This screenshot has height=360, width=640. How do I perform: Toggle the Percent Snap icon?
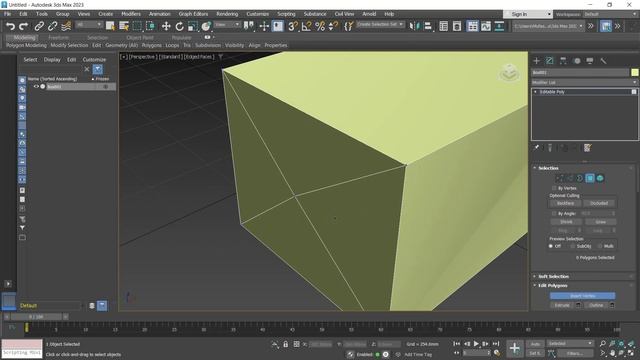click(320, 27)
